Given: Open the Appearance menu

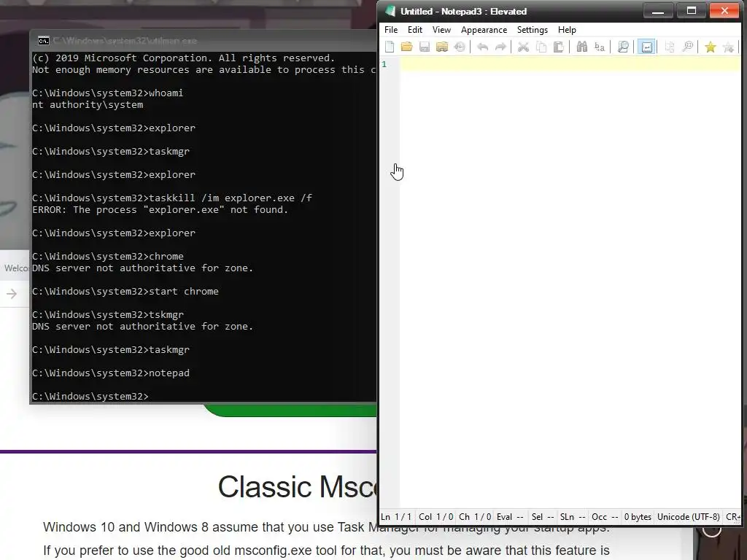Looking at the screenshot, I should pyautogui.click(x=484, y=29).
